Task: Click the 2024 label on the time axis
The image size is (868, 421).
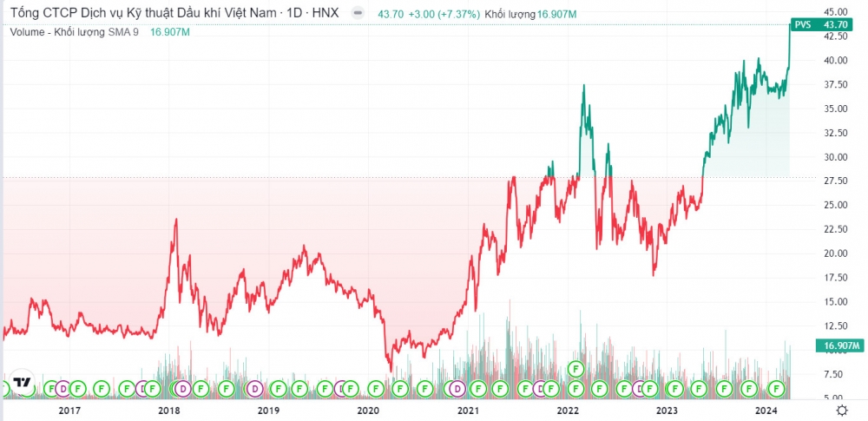Action: pos(766,411)
